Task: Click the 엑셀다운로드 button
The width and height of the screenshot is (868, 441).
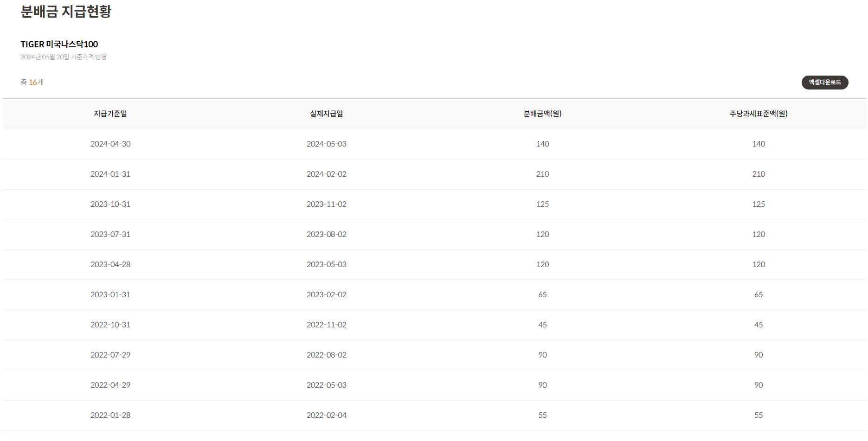Action: 824,83
